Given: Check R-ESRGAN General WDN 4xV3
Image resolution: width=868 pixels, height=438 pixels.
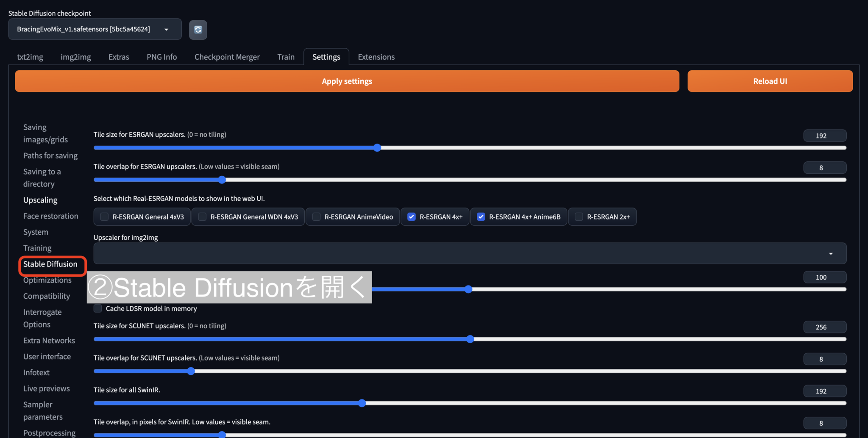Looking at the screenshot, I should point(202,216).
